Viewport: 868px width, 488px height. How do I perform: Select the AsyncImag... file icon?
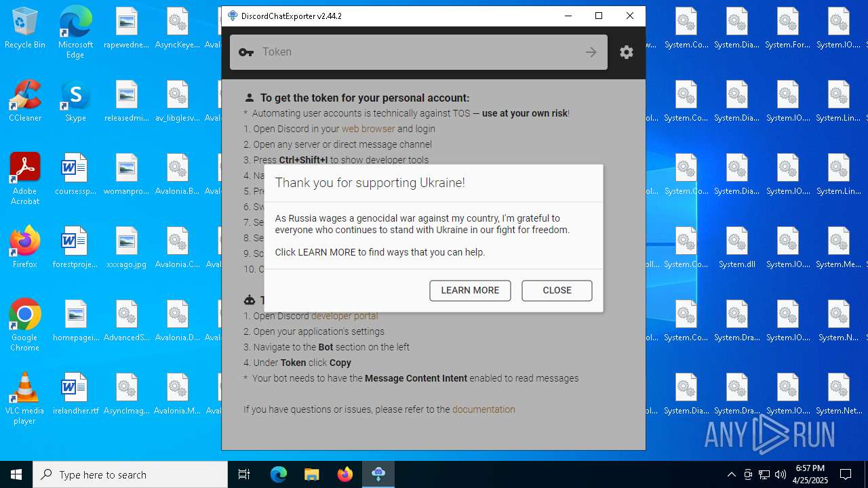click(x=127, y=394)
